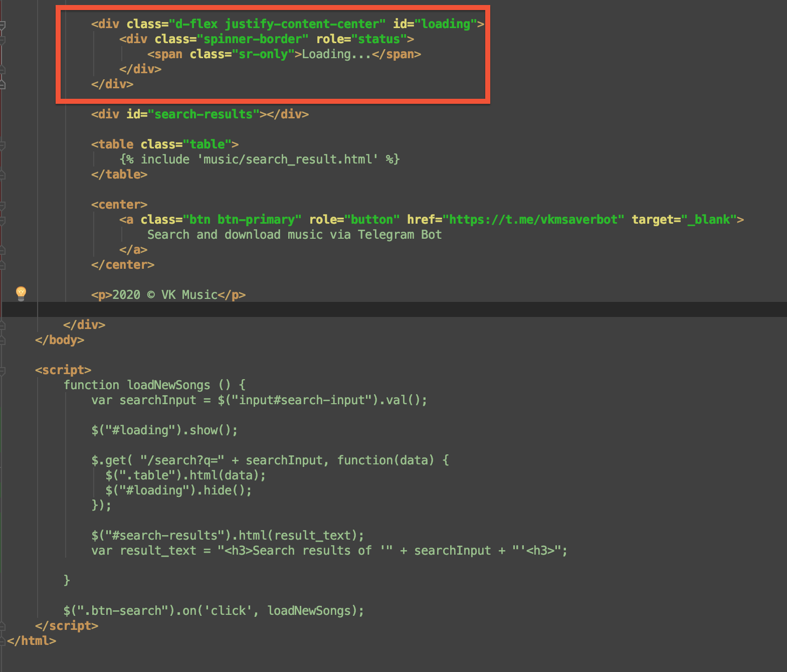Click the role="status" attribute
This screenshot has height=672, width=787.
point(361,39)
